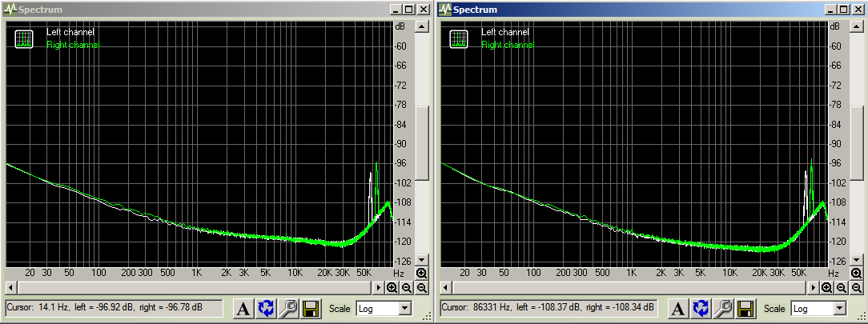Click "Left channel" legend text in right window
Screen dimensions: 868x324
(504, 33)
